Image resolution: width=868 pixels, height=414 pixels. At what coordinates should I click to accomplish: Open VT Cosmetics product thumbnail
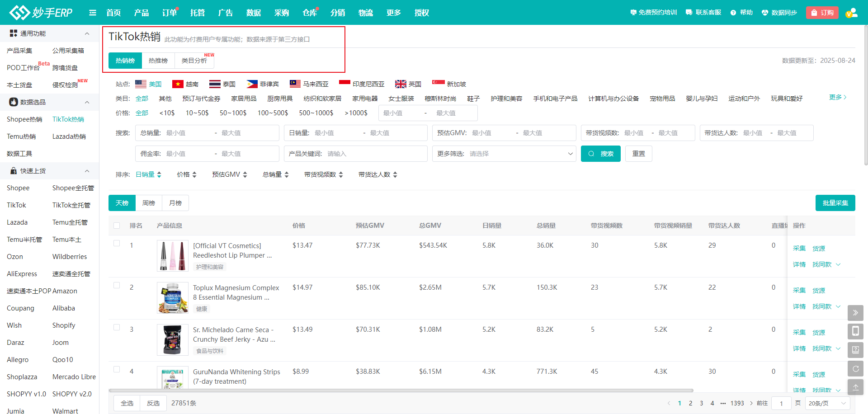click(173, 256)
